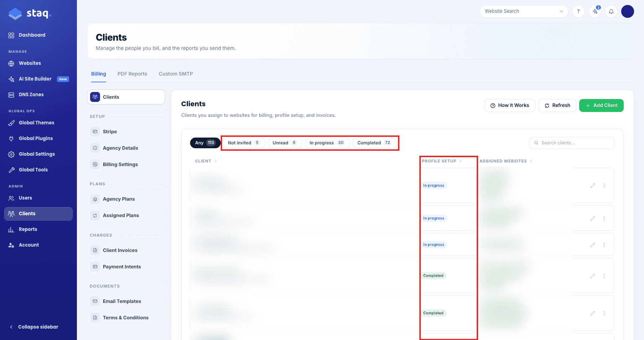The height and width of the screenshot is (340, 644).
Task: Open the bell notifications icon
Action: 611,11
